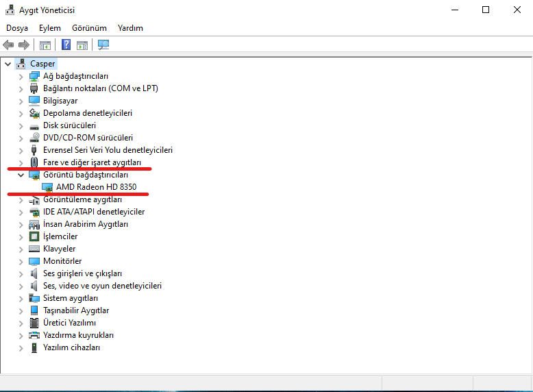Select the Sistem aygıtları label
Image resolution: width=533 pixels, height=392 pixels.
click(71, 298)
